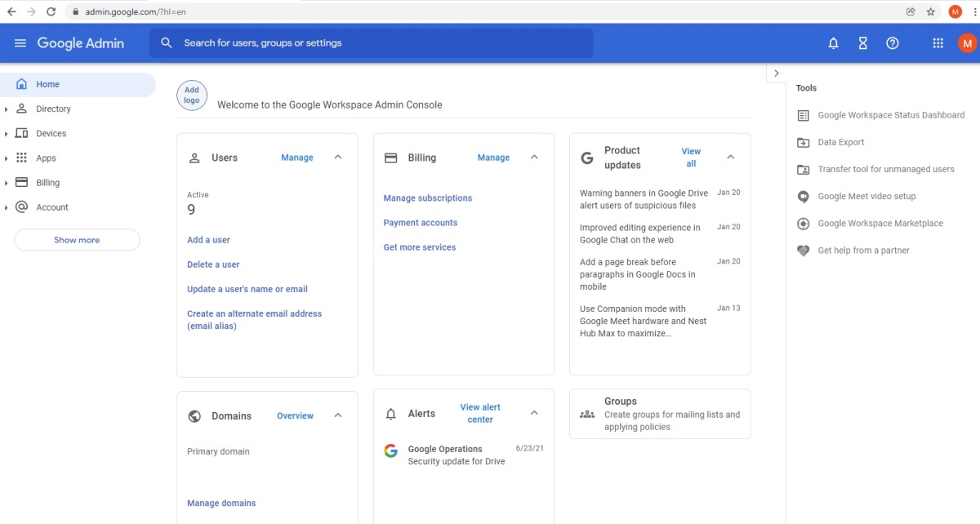Image resolution: width=980 pixels, height=524 pixels.
Task: Open the tasks hourglass icon
Action: [x=862, y=43]
